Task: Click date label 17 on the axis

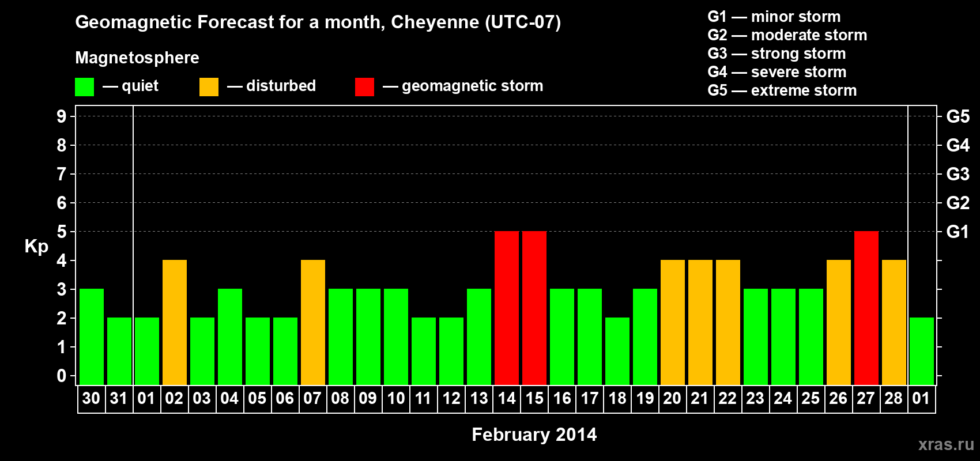Action: click(x=590, y=399)
